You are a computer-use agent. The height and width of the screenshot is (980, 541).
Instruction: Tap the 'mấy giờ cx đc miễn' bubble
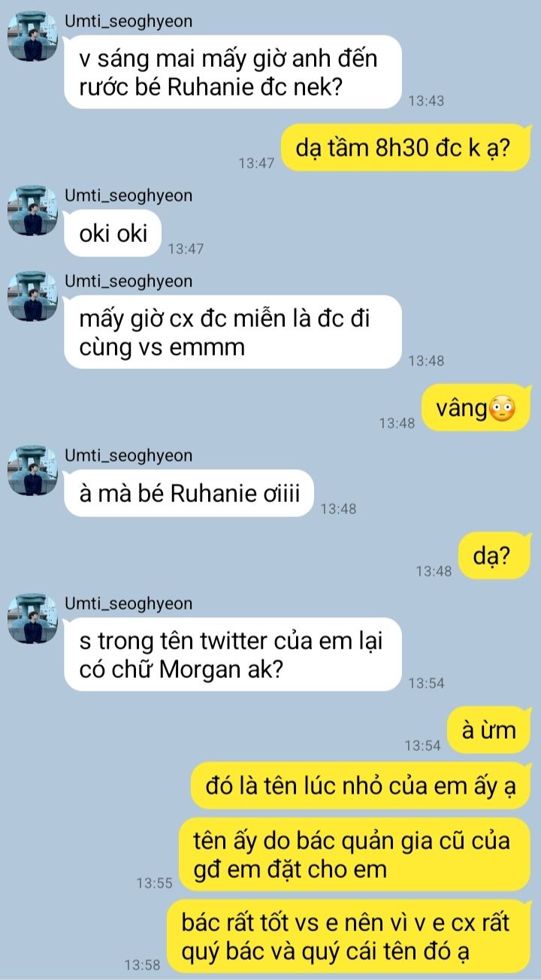[233, 333]
